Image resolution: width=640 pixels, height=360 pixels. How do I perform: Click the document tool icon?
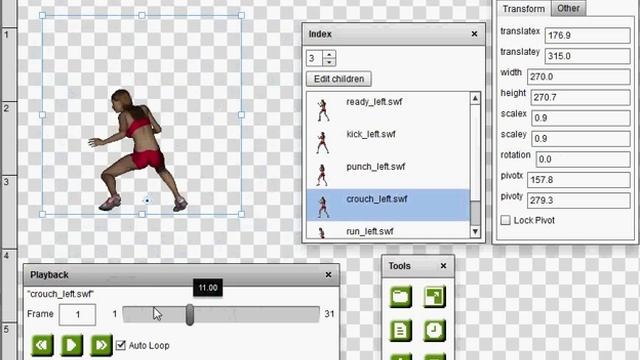click(x=400, y=330)
